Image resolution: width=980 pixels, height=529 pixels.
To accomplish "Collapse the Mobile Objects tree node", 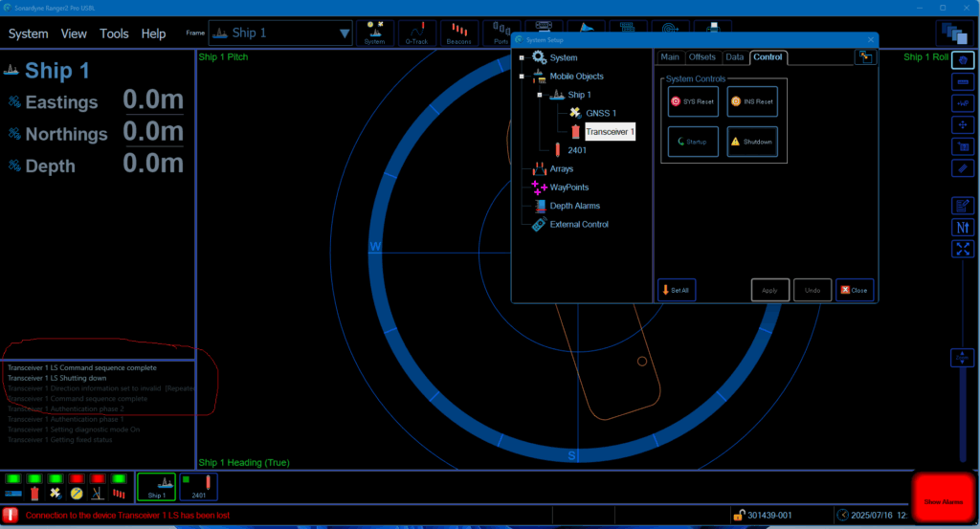I will (522, 77).
